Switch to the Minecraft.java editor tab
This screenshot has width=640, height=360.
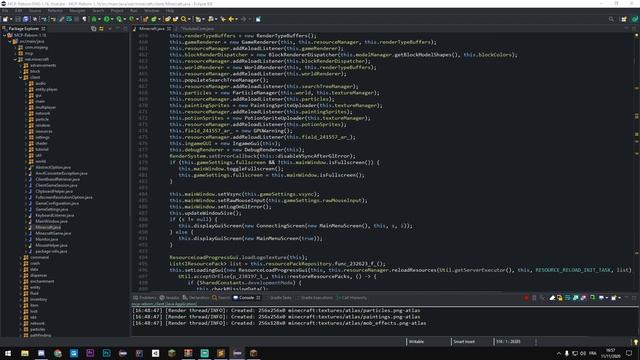(x=151, y=29)
